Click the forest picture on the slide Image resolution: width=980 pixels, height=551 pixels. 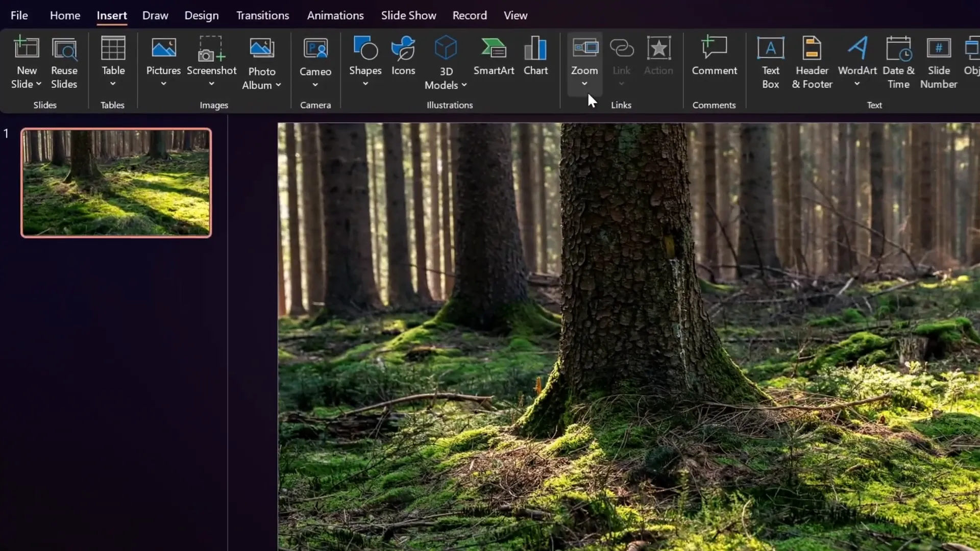click(x=629, y=337)
